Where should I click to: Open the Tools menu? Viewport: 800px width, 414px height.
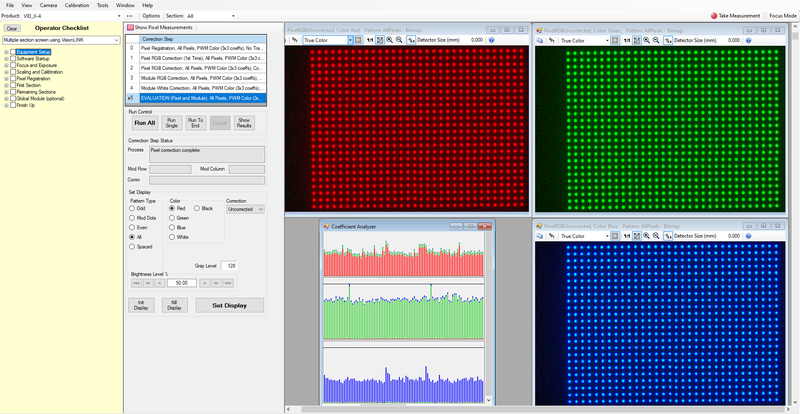[103, 5]
